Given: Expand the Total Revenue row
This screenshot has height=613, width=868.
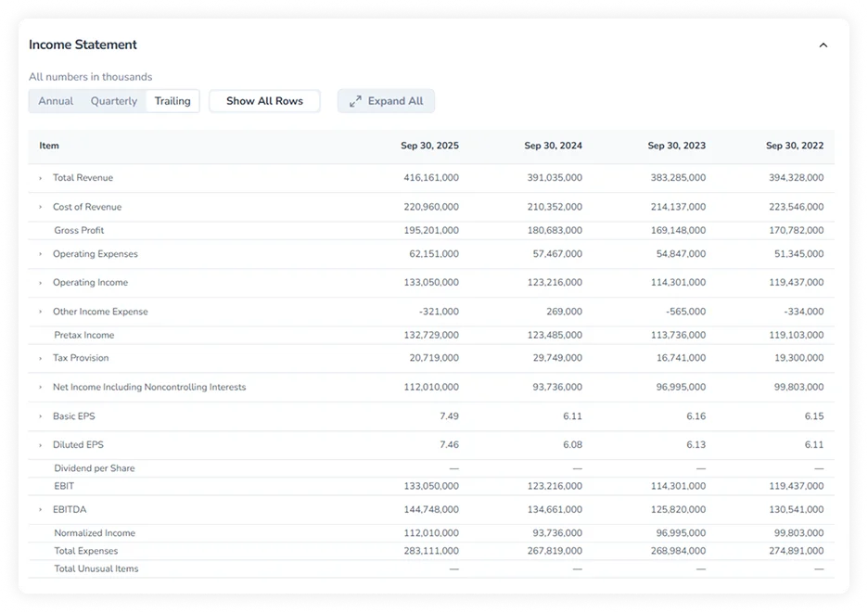Looking at the screenshot, I should (41, 178).
